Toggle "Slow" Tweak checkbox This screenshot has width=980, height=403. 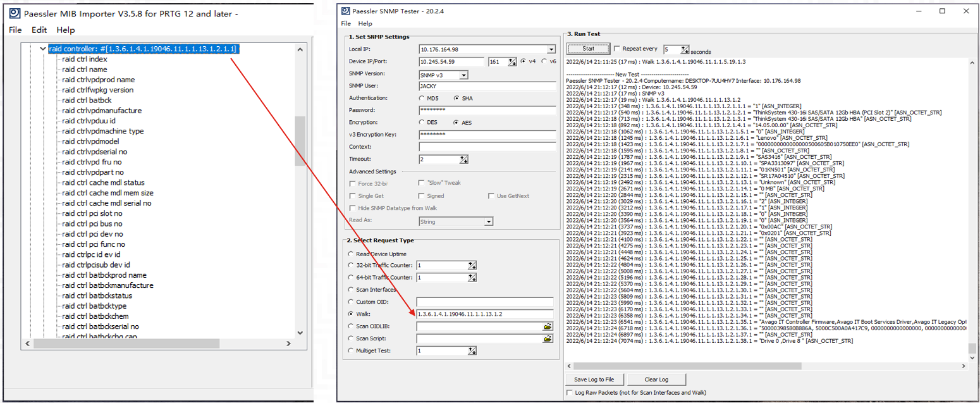pyautogui.click(x=422, y=183)
